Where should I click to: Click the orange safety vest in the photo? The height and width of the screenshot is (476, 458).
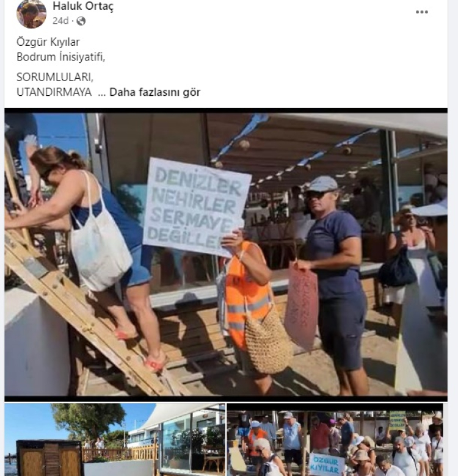coord(246,295)
